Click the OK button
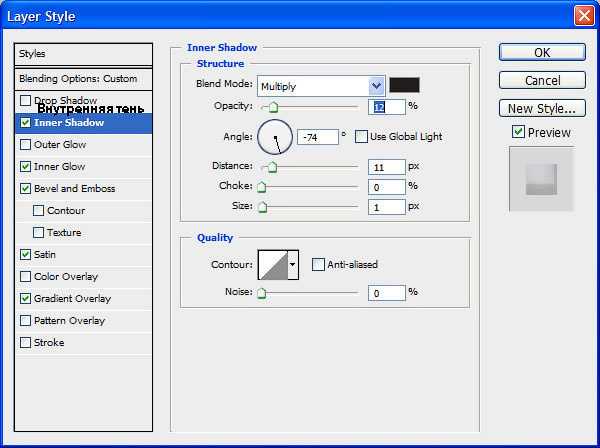Image resolution: width=600 pixels, height=448 pixels. tap(542, 52)
